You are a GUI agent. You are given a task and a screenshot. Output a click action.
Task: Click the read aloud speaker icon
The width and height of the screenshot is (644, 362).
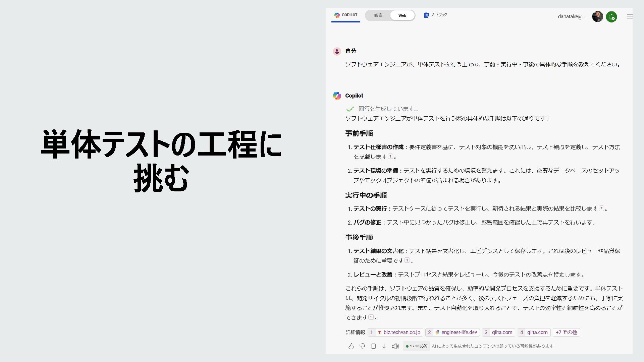tap(395, 346)
